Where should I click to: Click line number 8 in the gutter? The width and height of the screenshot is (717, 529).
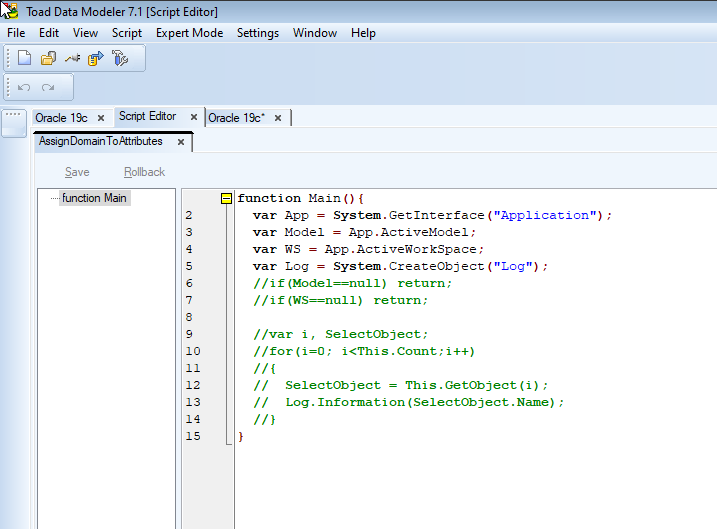pyautogui.click(x=189, y=317)
